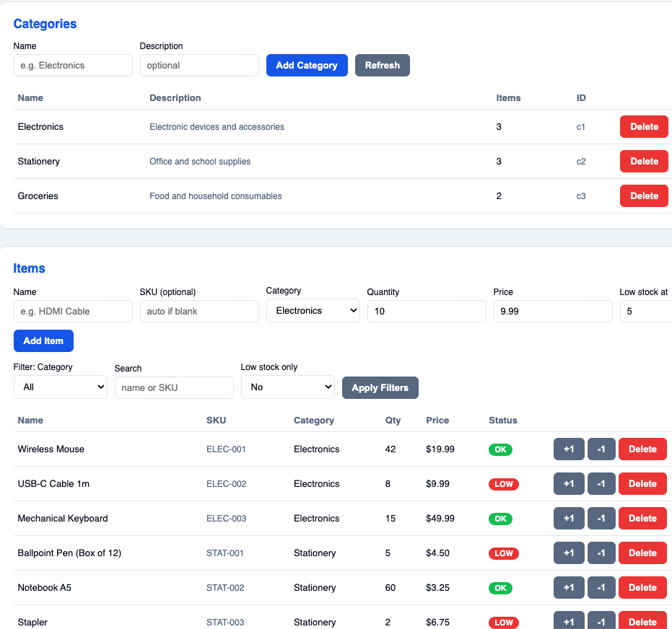The height and width of the screenshot is (629, 672).
Task: Click the STAT-002 SKU cell
Action: [225, 588]
